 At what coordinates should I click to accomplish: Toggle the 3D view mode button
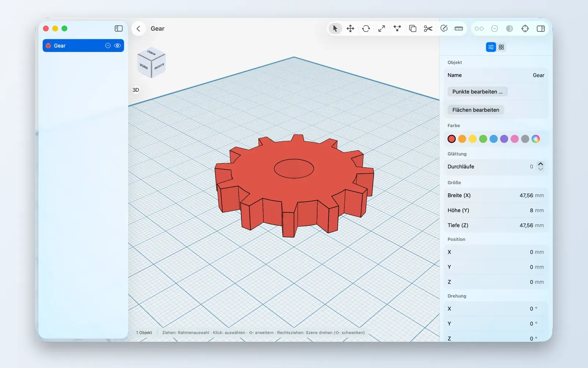coord(136,90)
